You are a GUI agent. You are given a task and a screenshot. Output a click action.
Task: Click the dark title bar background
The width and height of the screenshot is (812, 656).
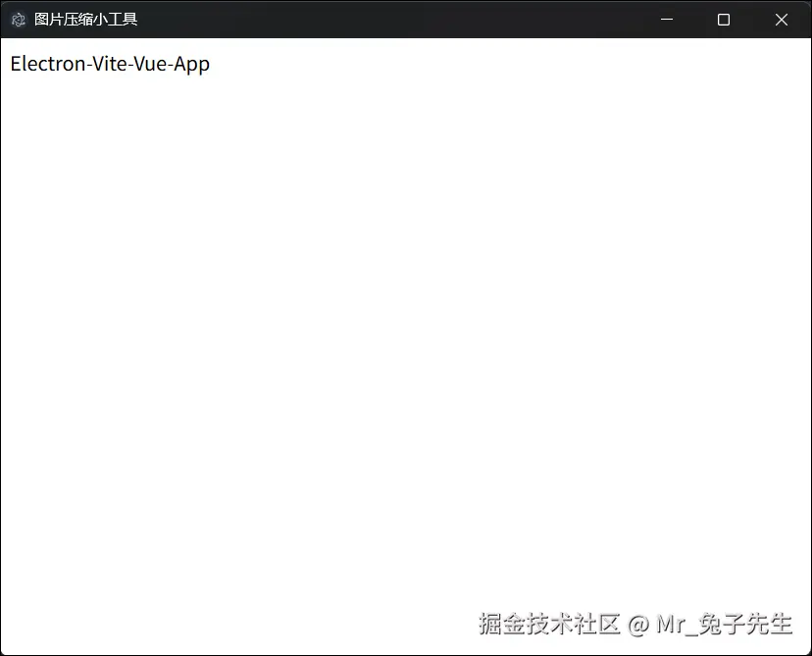(x=392, y=19)
